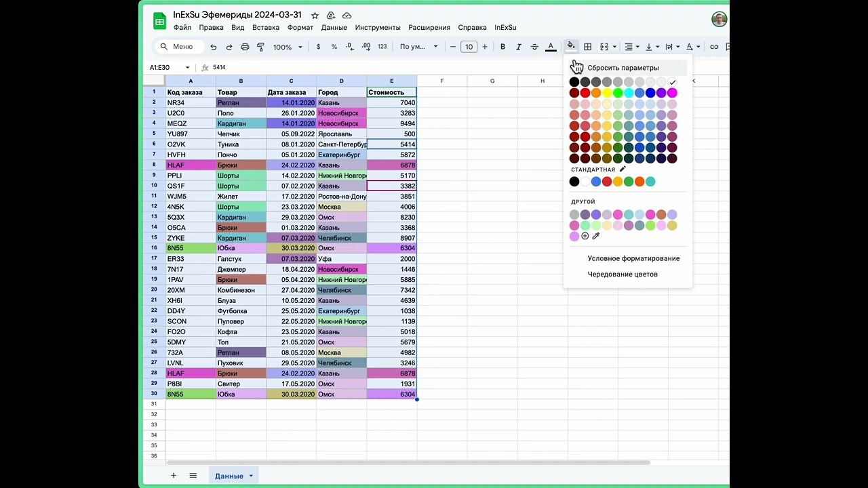
Task: Click Сбросить параметры to reset fill
Action: [x=623, y=68]
